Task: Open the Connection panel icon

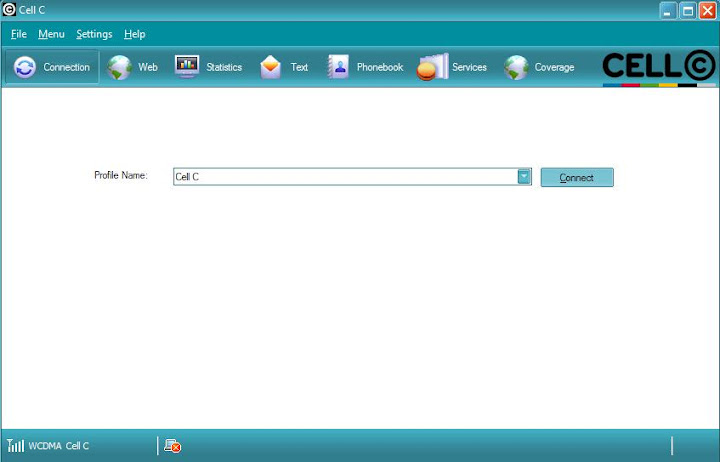Action: 25,67
